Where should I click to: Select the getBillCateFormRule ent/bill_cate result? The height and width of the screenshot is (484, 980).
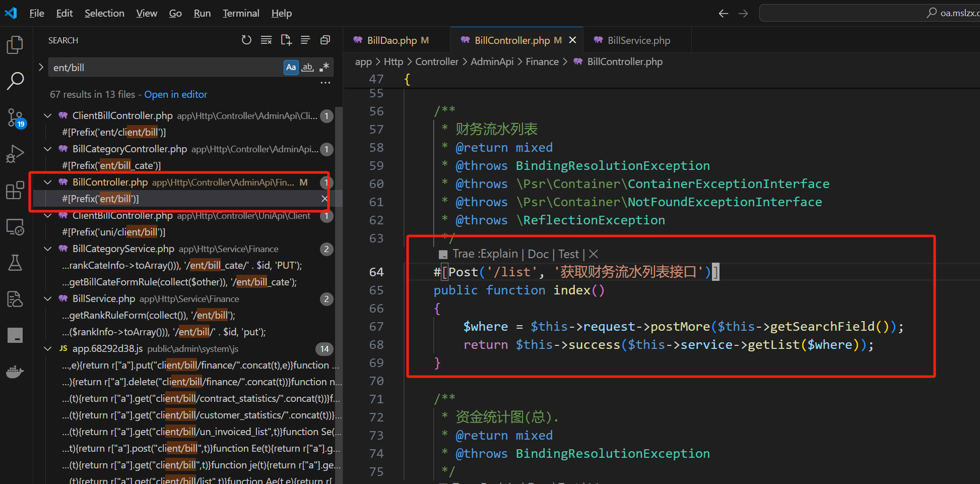pyautogui.click(x=179, y=282)
